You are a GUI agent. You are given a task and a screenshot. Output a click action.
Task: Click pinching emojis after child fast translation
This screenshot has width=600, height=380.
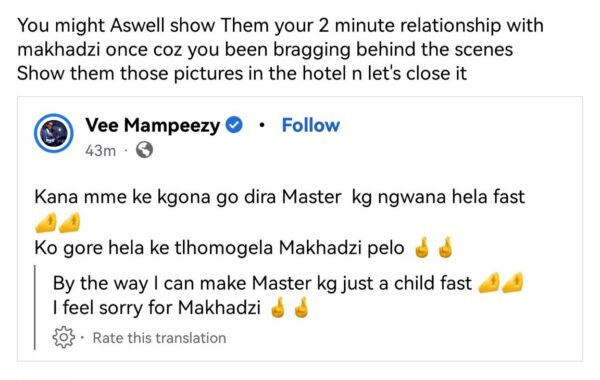pyautogui.click(x=501, y=283)
